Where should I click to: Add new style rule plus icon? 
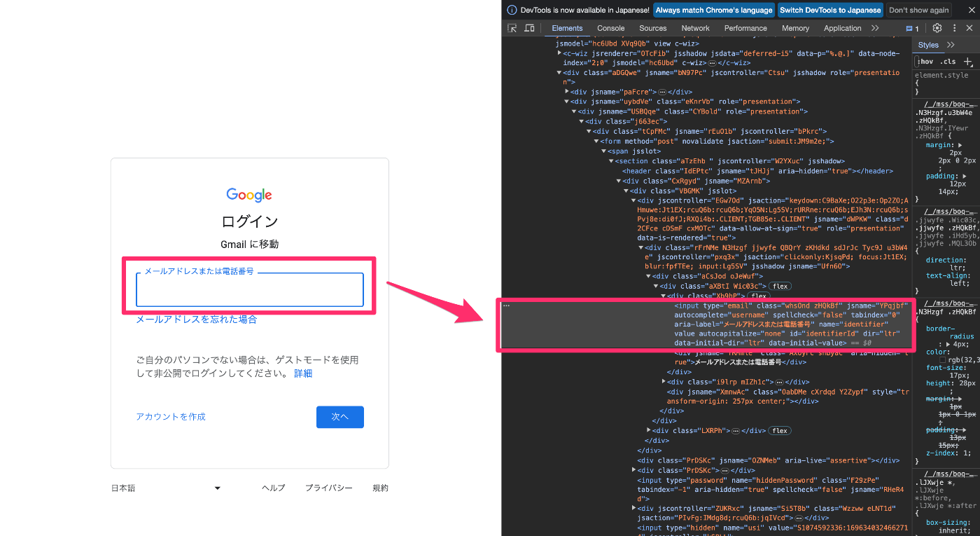coord(969,61)
